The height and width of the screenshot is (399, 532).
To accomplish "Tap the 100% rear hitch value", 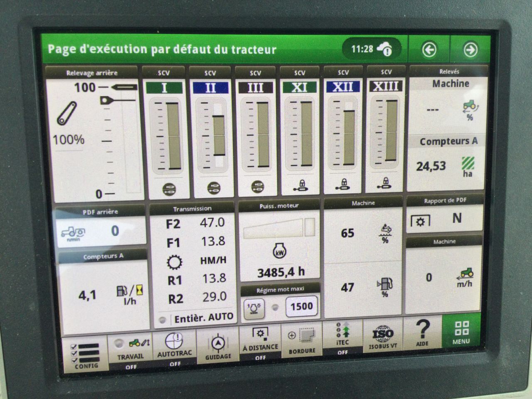I will click(69, 139).
